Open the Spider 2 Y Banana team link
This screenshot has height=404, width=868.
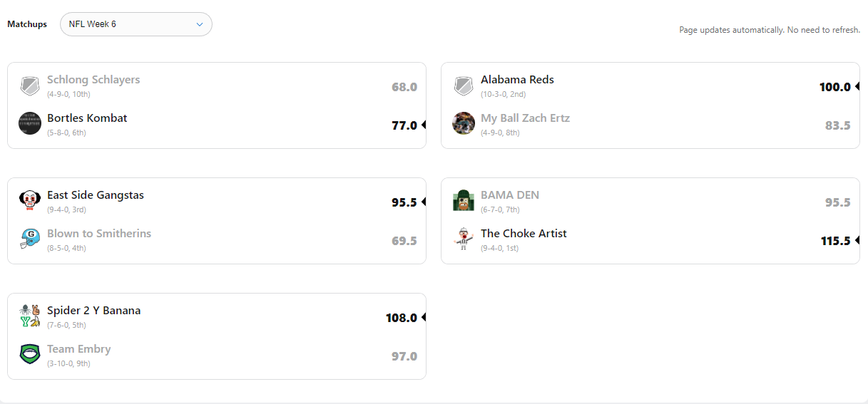tap(94, 311)
